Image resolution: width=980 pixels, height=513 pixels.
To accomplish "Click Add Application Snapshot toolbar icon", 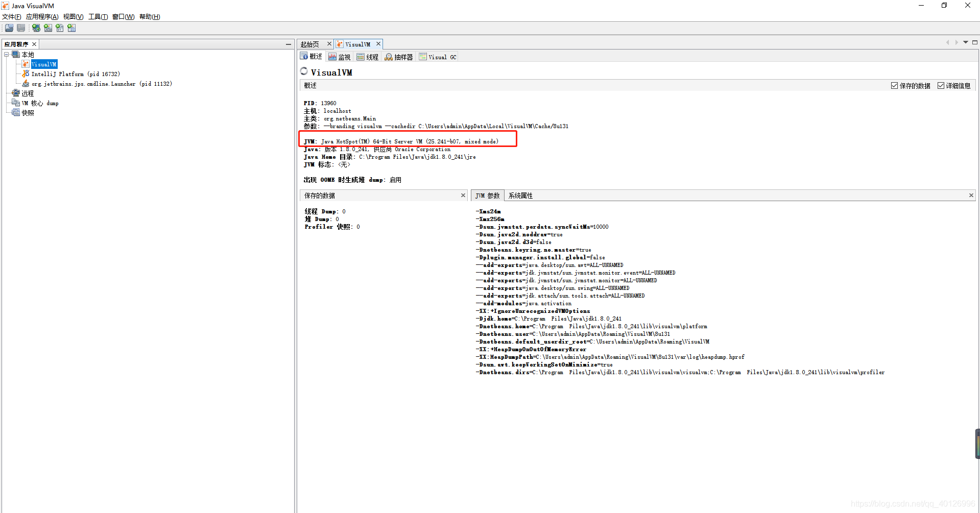I will tap(71, 28).
